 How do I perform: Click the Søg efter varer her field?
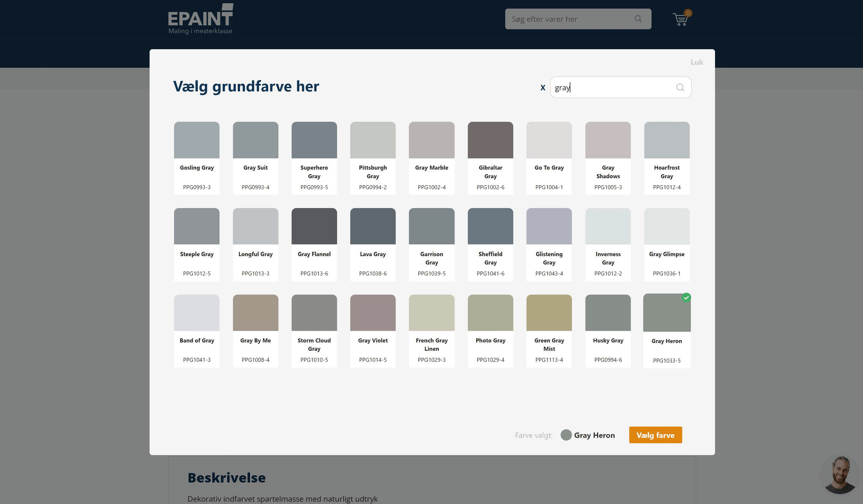(578, 19)
